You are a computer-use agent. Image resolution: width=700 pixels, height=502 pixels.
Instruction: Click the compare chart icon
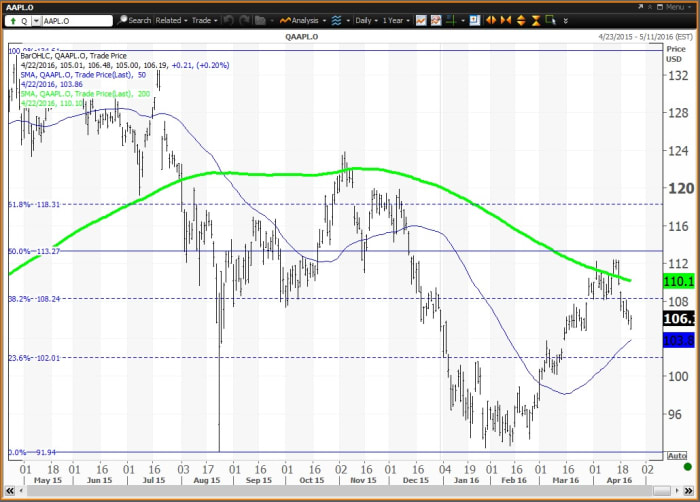pos(436,21)
